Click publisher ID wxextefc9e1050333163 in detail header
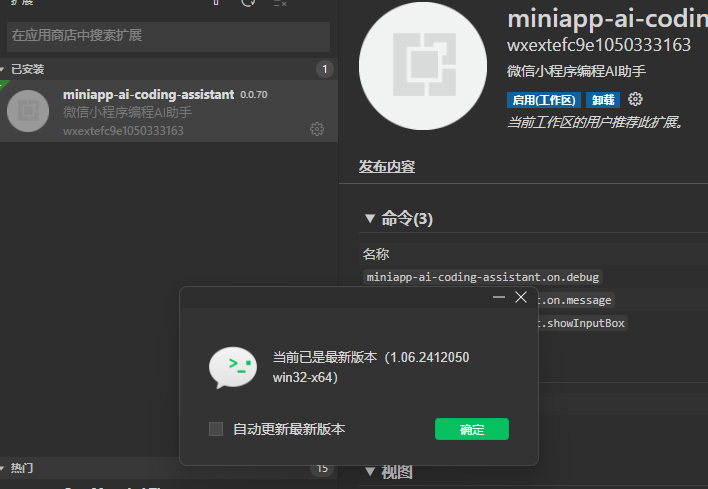The image size is (708, 489). point(599,45)
